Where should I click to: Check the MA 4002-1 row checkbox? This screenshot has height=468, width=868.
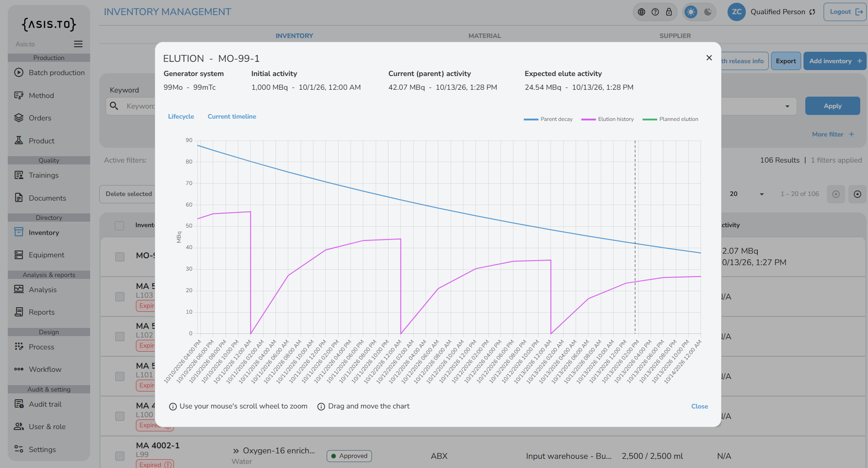(x=120, y=456)
